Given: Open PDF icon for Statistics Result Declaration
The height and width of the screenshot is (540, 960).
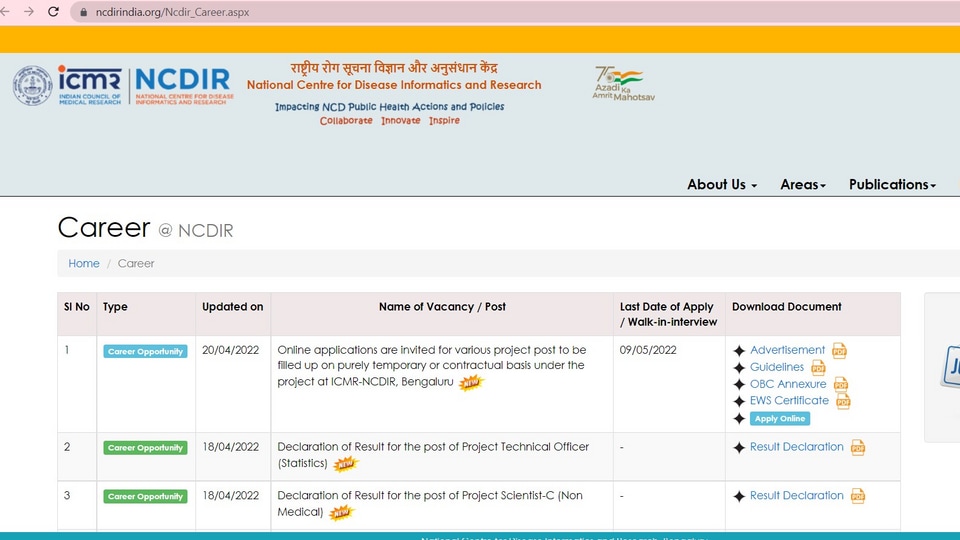Looking at the screenshot, I should point(858,448).
